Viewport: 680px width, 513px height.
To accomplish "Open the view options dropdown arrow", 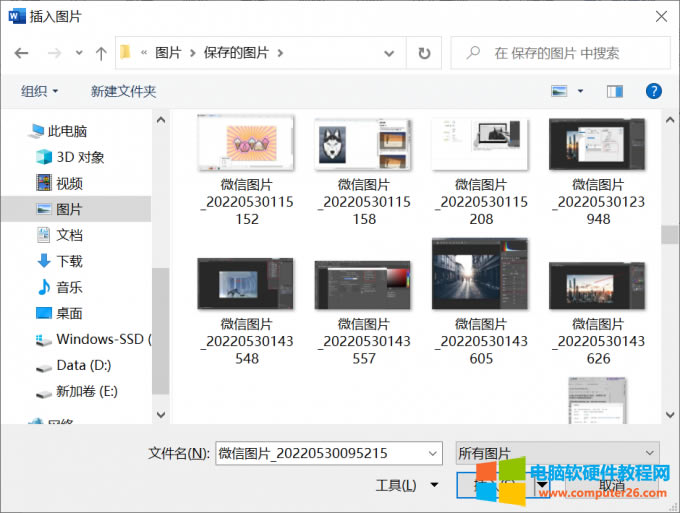I will click(x=581, y=91).
